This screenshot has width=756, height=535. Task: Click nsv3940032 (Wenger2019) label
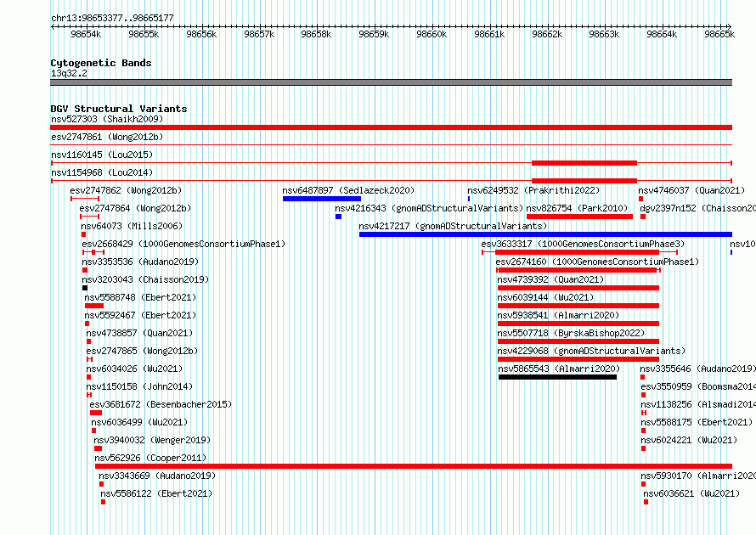[x=152, y=440]
